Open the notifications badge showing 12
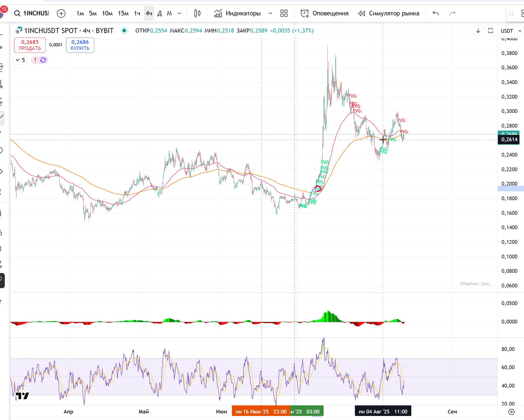 point(4,10)
